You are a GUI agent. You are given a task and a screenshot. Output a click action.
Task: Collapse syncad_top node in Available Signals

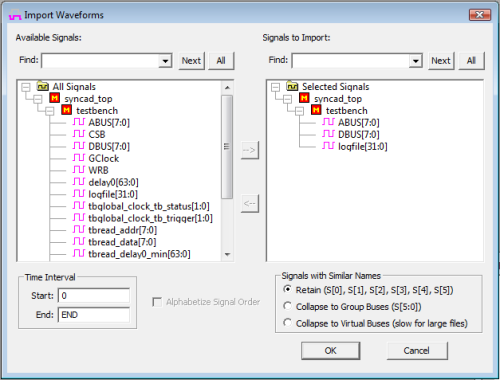click(38, 99)
